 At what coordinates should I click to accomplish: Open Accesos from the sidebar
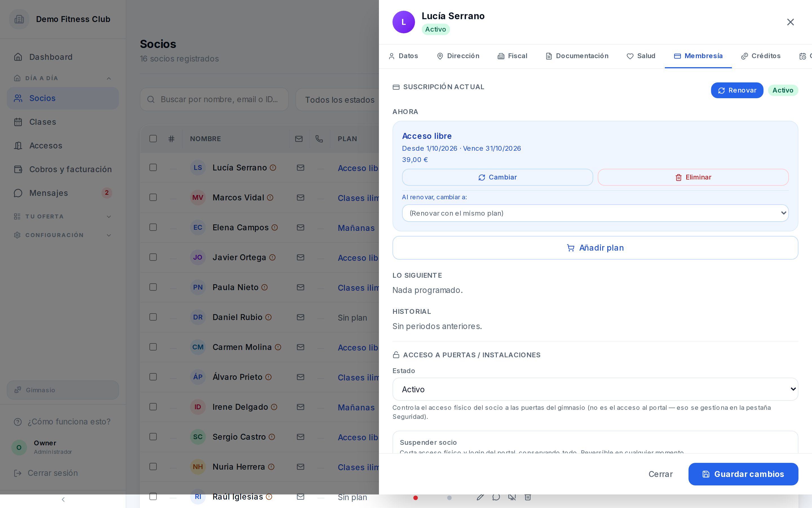point(63,146)
